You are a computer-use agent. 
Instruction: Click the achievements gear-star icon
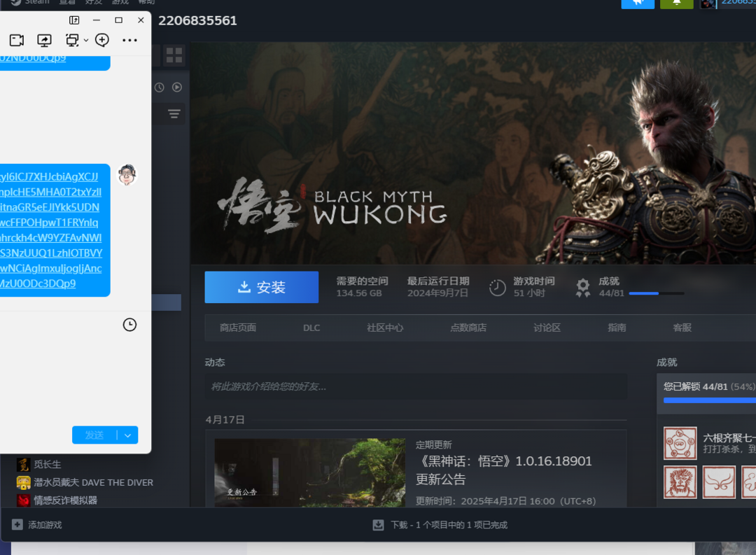point(583,288)
